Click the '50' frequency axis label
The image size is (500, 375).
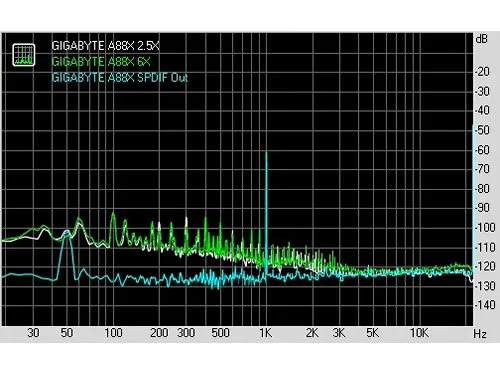point(67,333)
